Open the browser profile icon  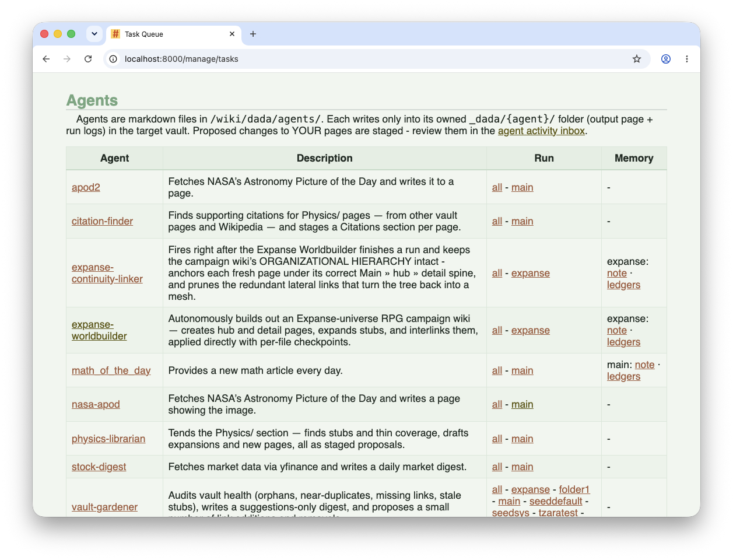pos(666,59)
